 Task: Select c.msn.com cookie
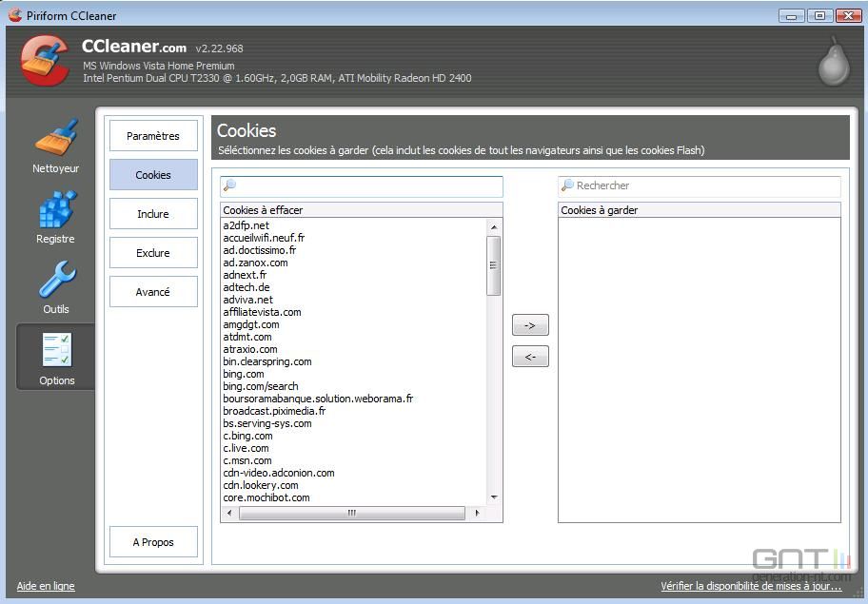[x=247, y=460]
